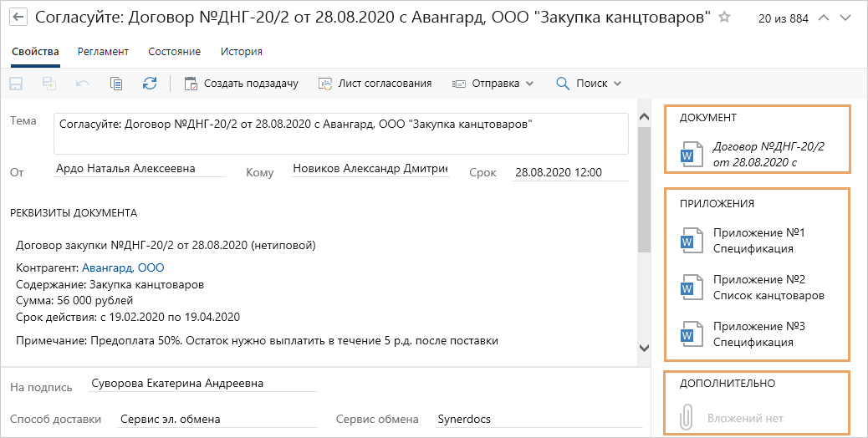Click the copy icon in toolbar
Viewport: 868px width, 438px height.
(116, 83)
